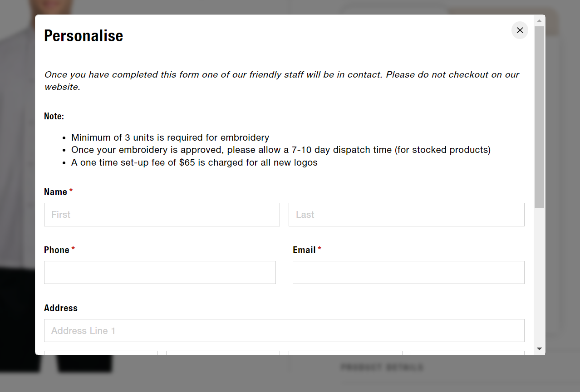The width and height of the screenshot is (580, 392).
Task: Click the italic staff contact instruction paragraph
Action: 282,81
